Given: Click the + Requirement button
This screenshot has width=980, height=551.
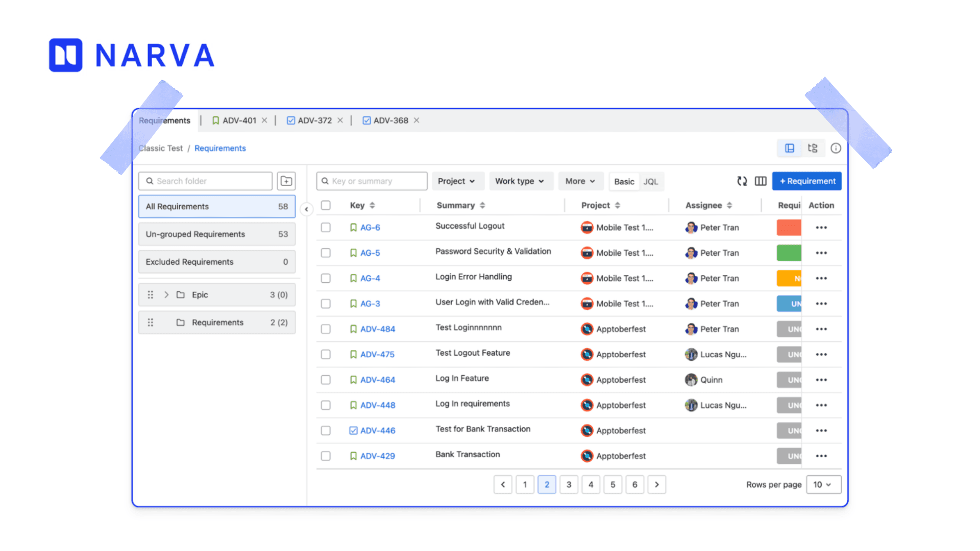Looking at the screenshot, I should 806,181.
